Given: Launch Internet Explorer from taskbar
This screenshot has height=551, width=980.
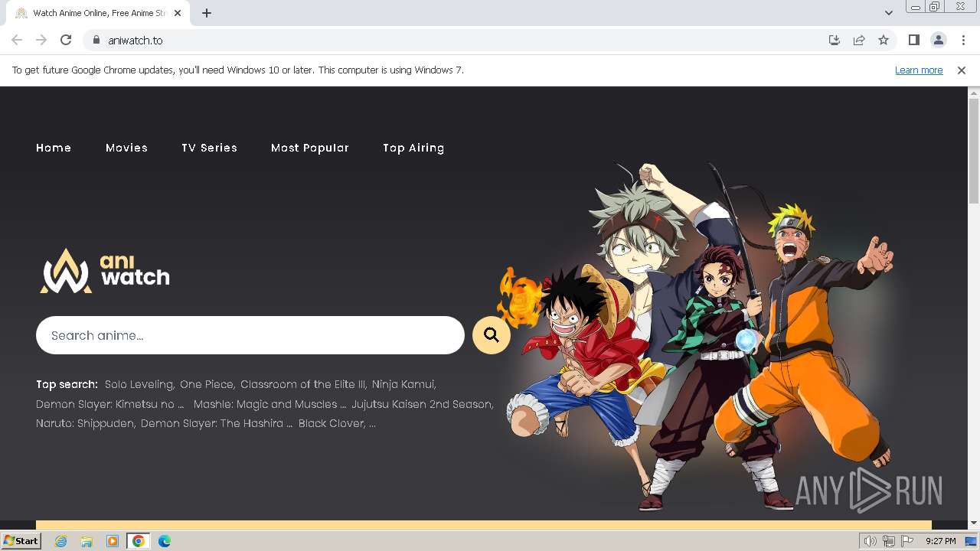Looking at the screenshot, I should click(x=61, y=541).
